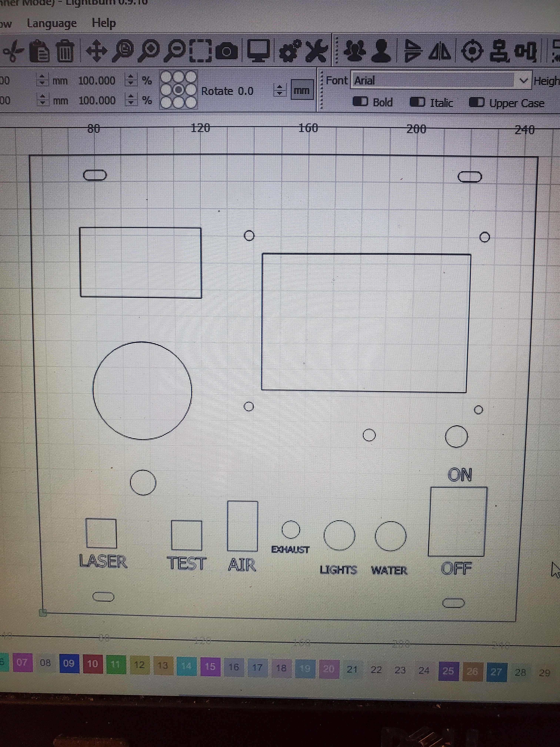This screenshot has width=560, height=747.
Task: Toggle the Italic text switch
Action: [418, 102]
